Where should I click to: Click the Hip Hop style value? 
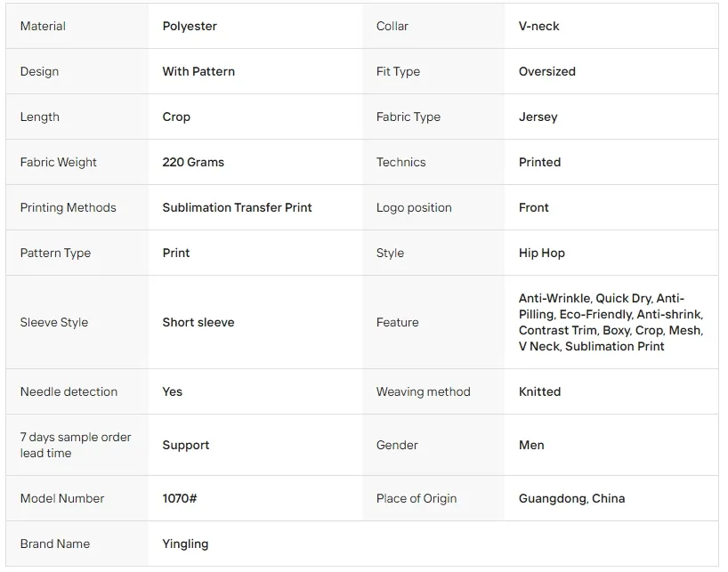point(541,254)
